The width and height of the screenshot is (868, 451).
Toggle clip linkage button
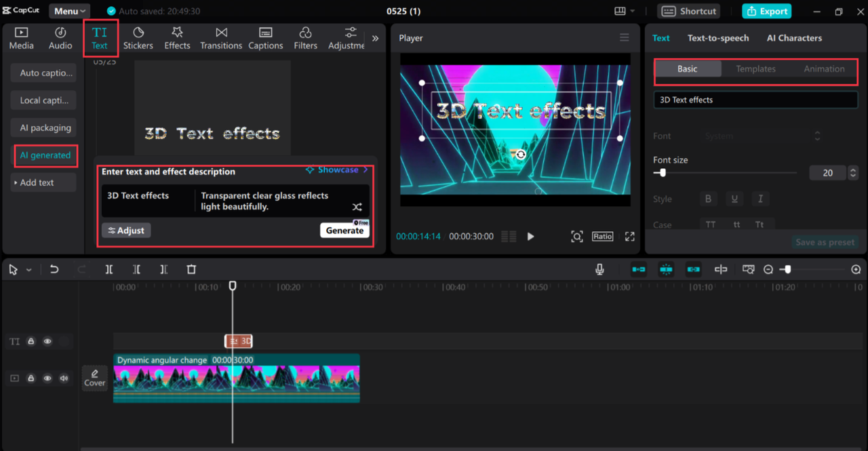(x=693, y=269)
